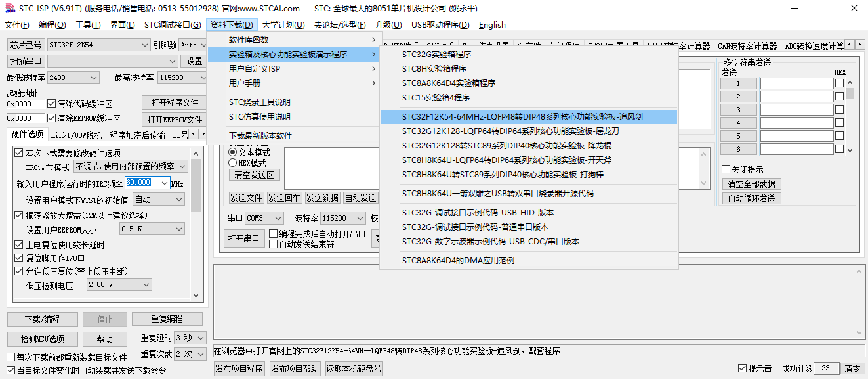This screenshot has width=868, height=379.
Task: Select STC8H8K64U 开天斧 board entry
Action: (528, 160)
